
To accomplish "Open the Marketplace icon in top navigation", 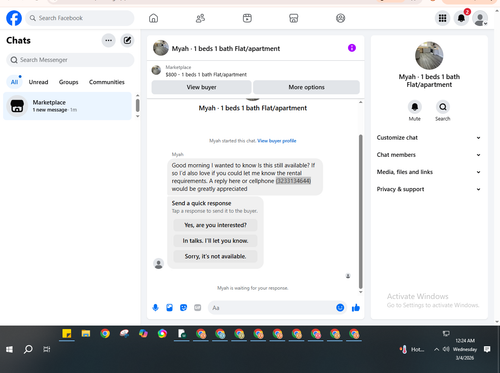I will tap(293, 18).
